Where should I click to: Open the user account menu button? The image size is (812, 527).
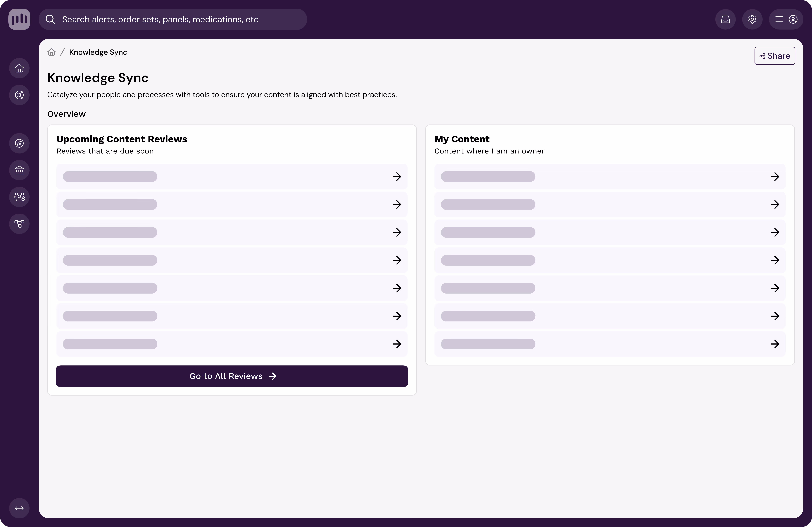coord(786,19)
